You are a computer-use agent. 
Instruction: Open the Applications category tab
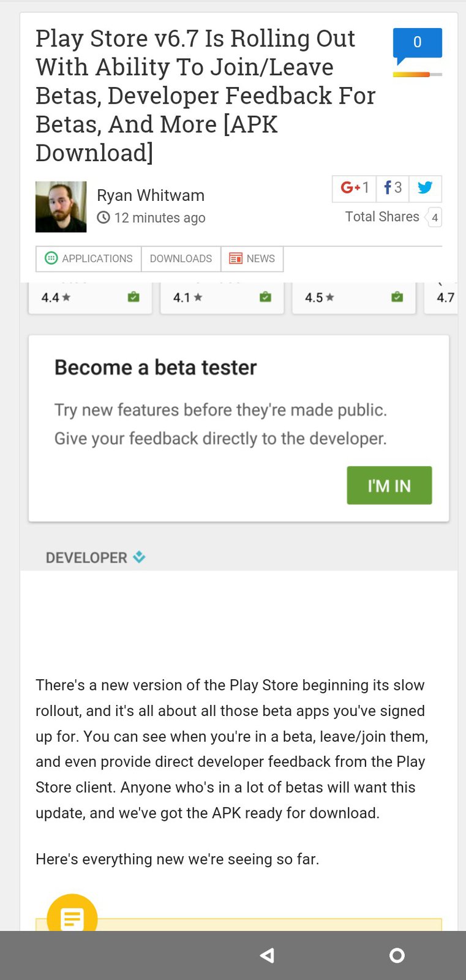click(x=89, y=258)
